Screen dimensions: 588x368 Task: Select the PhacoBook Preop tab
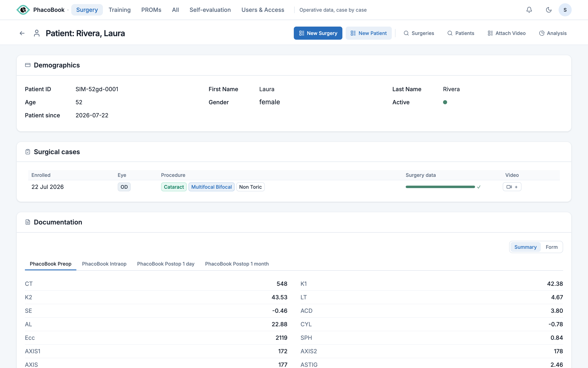click(51, 264)
